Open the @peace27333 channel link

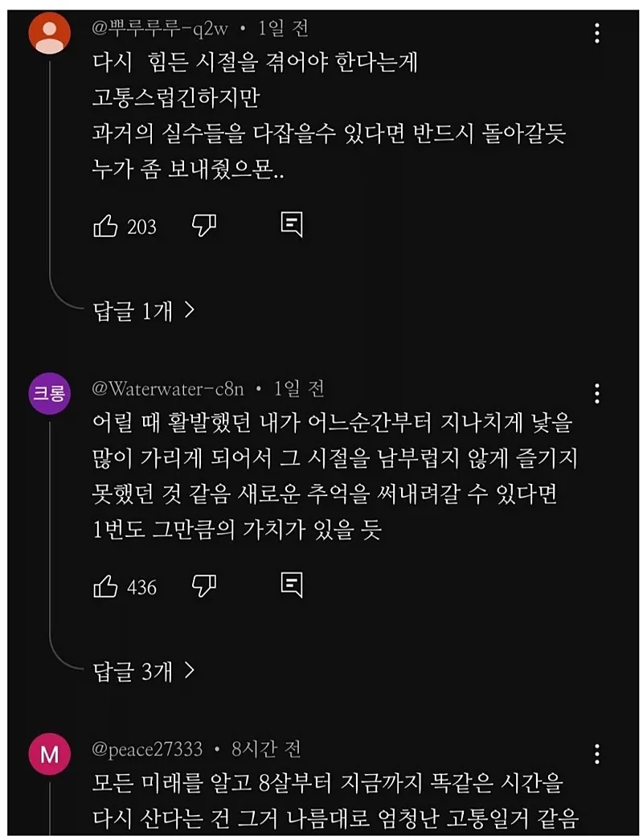point(147,749)
